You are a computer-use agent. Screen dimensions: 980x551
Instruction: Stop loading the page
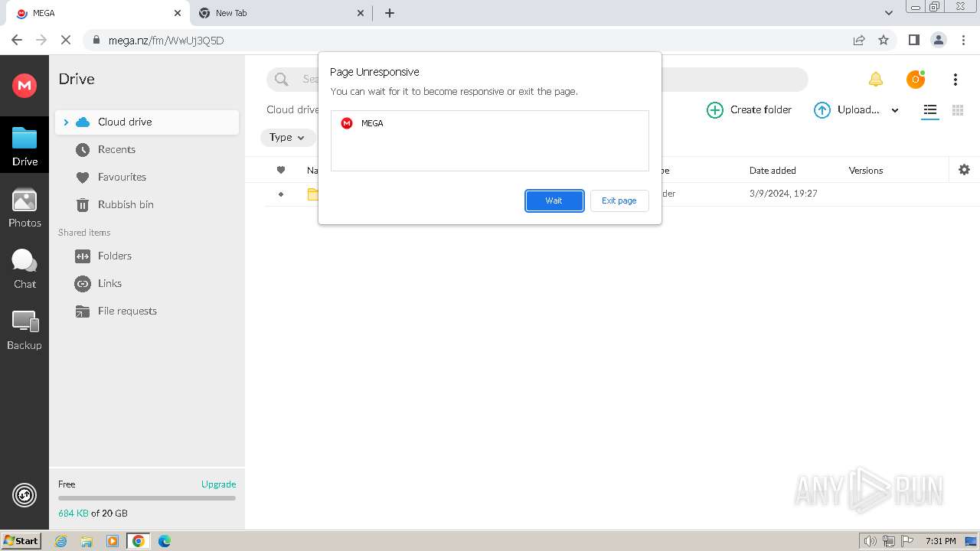tap(66, 40)
